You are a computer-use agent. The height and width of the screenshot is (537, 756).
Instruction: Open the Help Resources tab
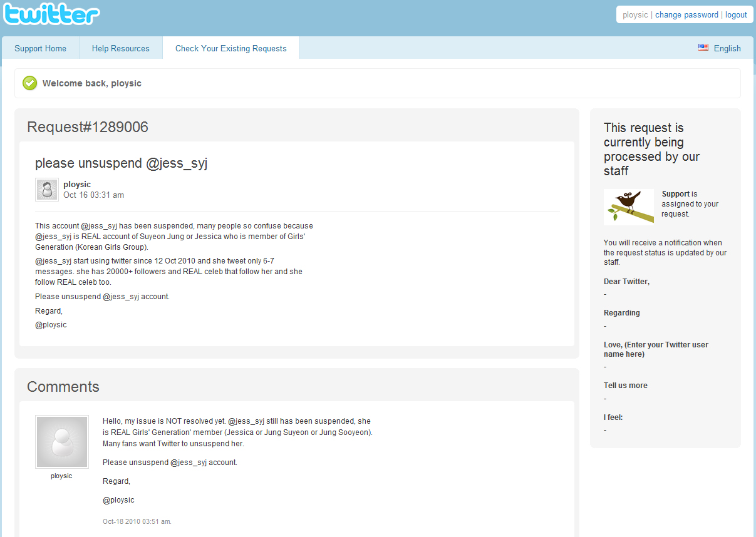click(121, 48)
